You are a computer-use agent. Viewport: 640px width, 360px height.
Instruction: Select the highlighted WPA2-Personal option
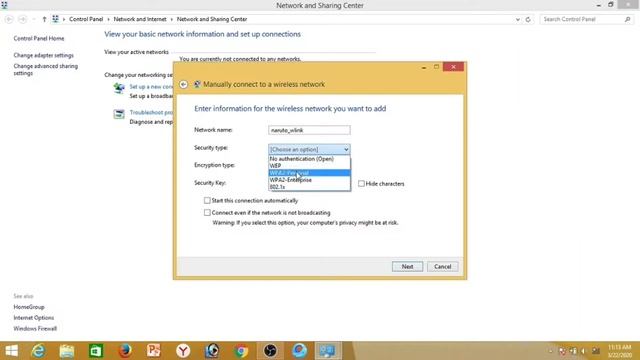click(309, 173)
